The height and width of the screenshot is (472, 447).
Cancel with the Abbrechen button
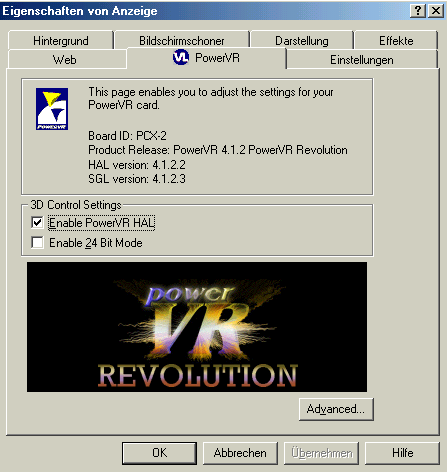coord(240,453)
